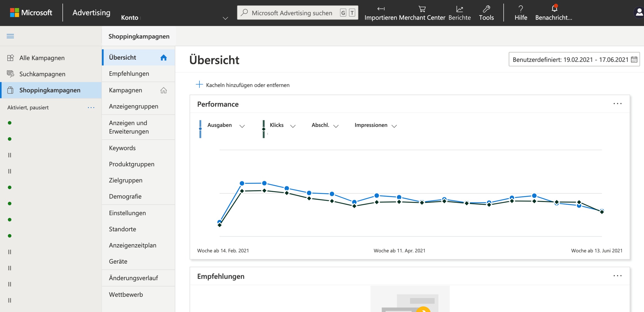The image size is (644, 312).
Task: Open Geräte page
Action: coord(138,261)
